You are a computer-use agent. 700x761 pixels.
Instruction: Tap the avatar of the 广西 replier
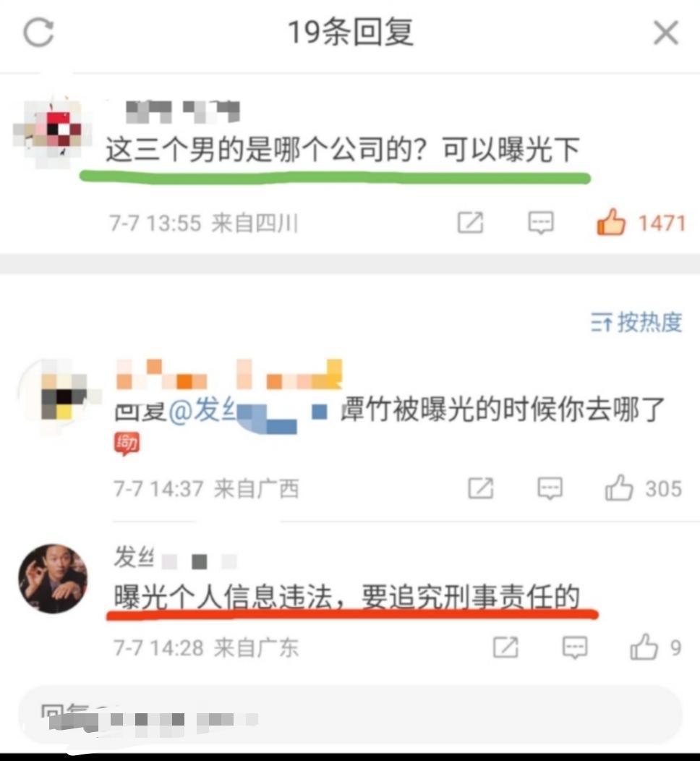click(x=58, y=395)
